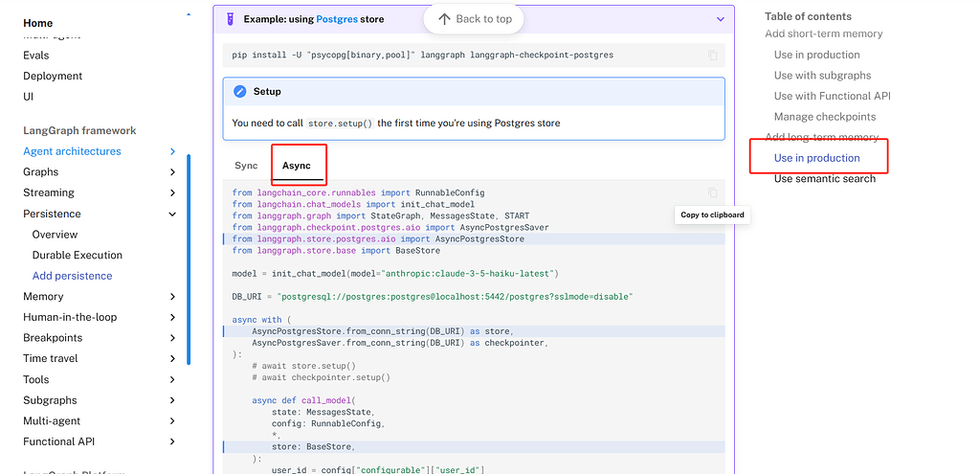Expand the Streaming sidebar section
The width and height of the screenshot is (980, 474).
(x=172, y=192)
